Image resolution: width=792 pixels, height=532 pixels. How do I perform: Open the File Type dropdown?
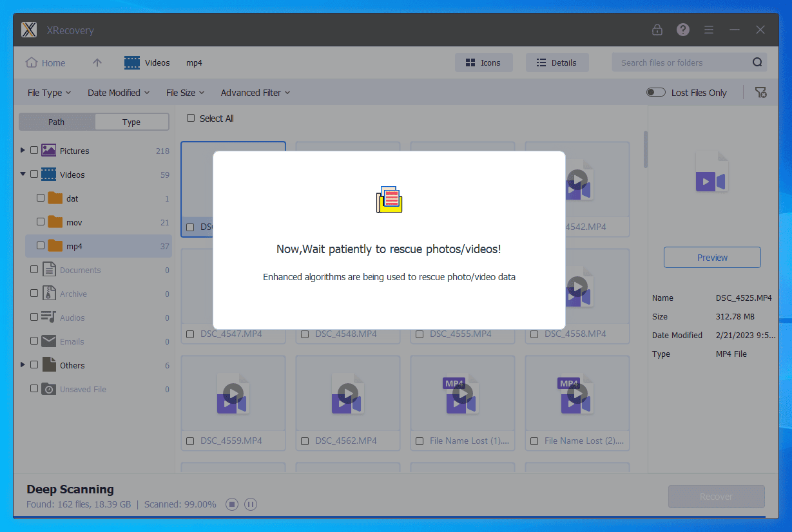click(x=49, y=93)
